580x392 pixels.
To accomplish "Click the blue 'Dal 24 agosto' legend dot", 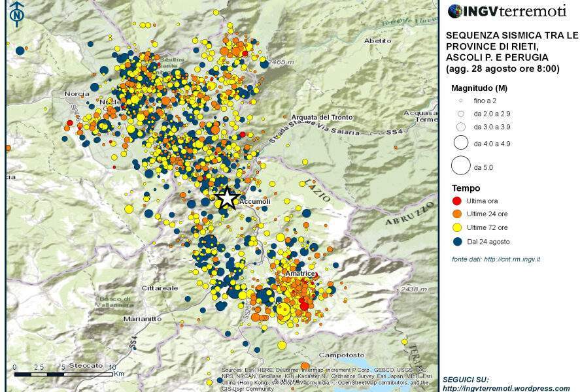I will click(x=458, y=242).
